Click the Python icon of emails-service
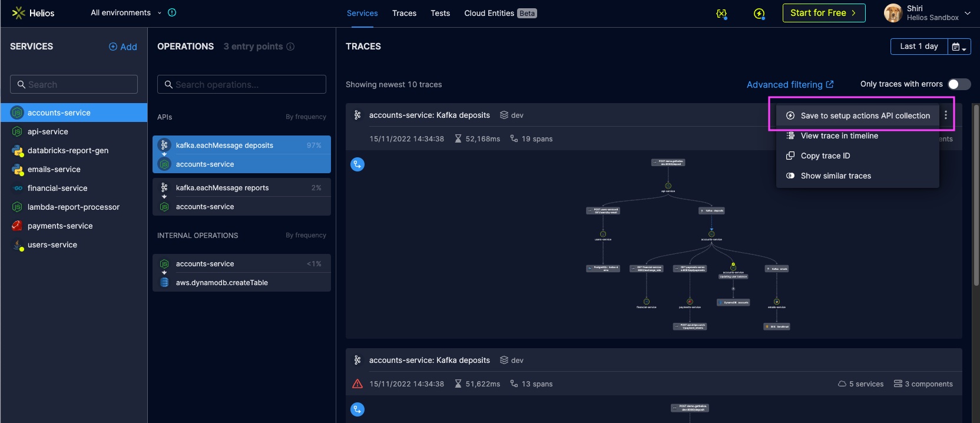This screenshot has width=980, height=423. [x=17, y=169]
